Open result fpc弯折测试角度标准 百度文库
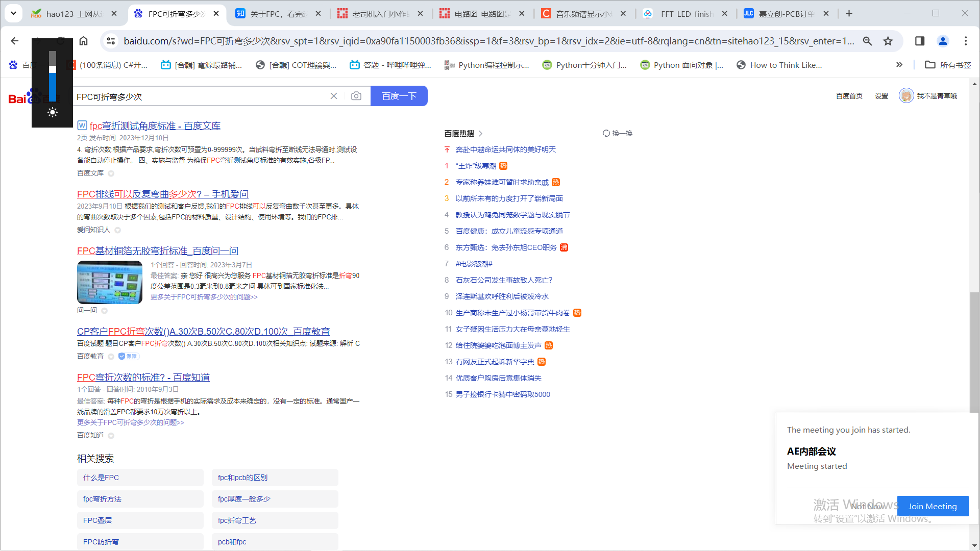980x551 pixels. click(155, 126)
